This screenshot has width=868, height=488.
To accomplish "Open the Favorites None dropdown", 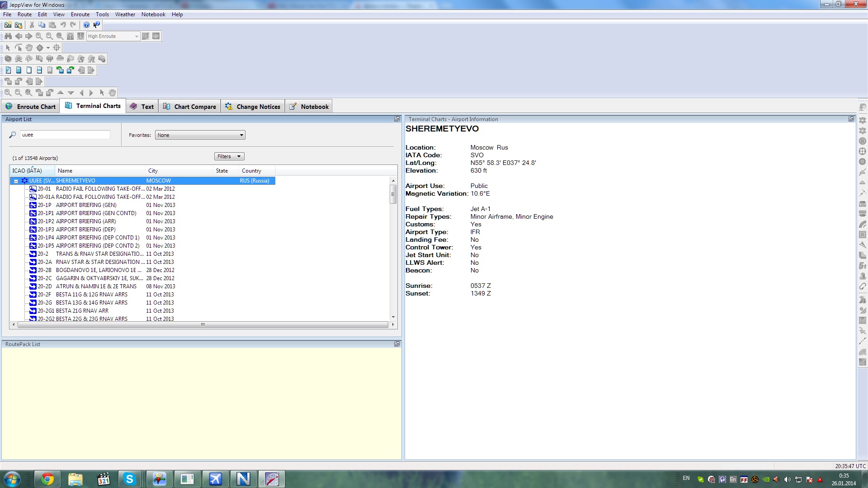I will click(x=200, y=135).
